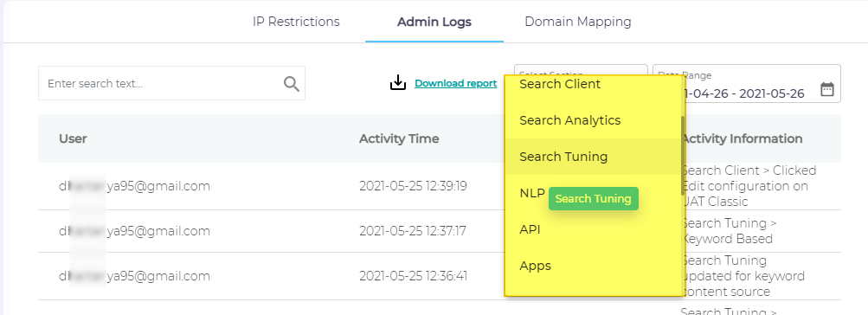Go to the Domain Mapping tab

click(578, 22)
